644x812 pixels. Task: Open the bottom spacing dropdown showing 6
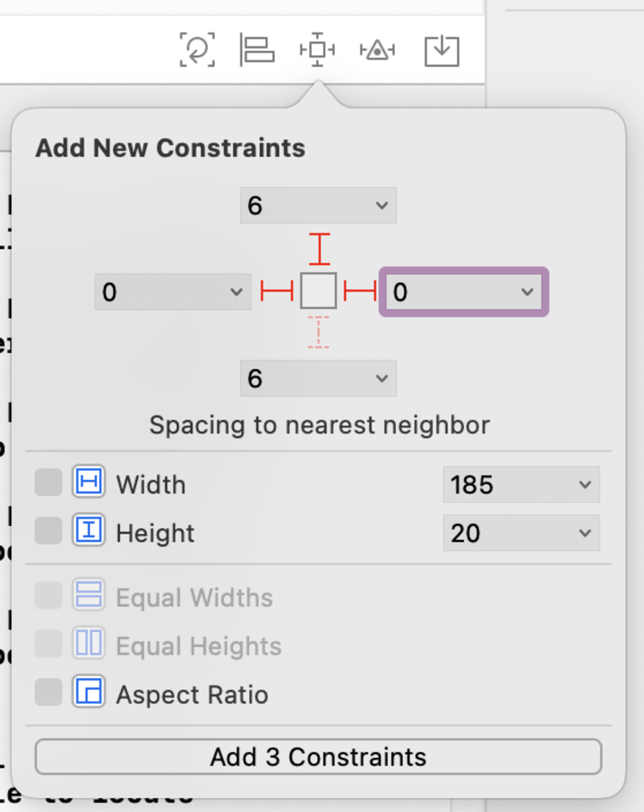tap(318, 378)
